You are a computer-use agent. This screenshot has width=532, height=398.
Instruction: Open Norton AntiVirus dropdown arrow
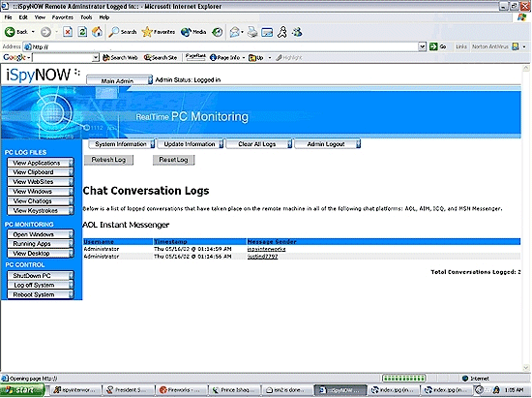524,46
